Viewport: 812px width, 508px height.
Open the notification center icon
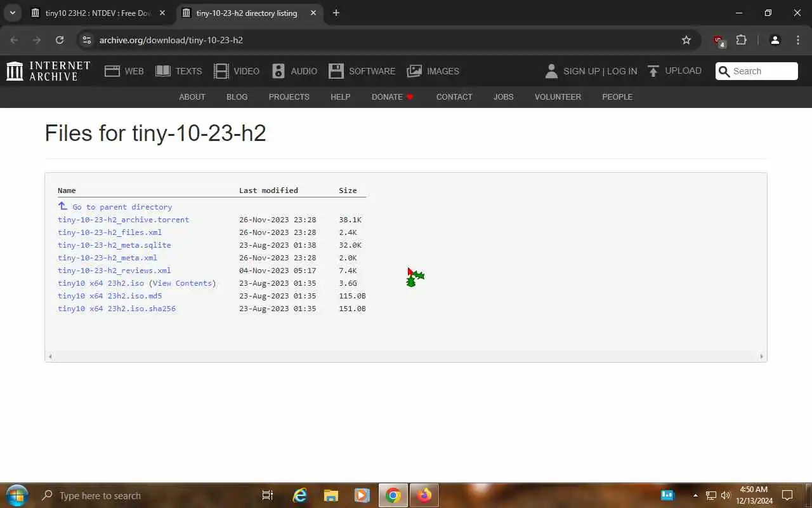(x=787, y=495)
